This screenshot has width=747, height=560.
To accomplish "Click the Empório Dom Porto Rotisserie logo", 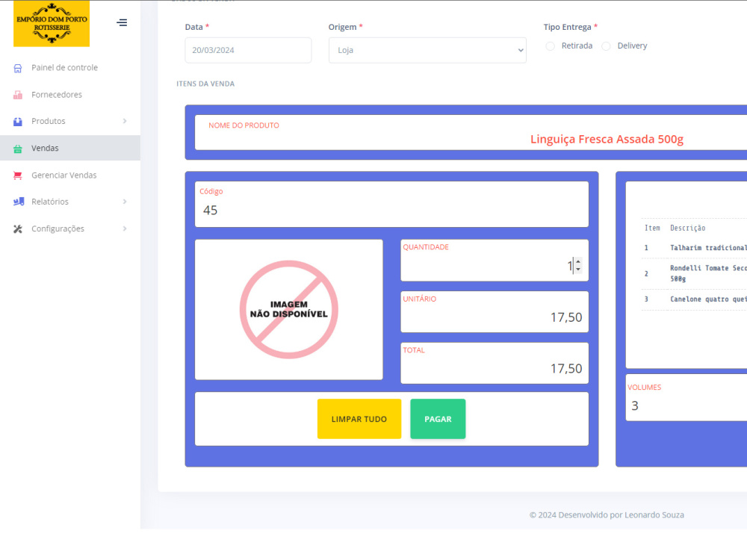I will (x=52, y=23).
